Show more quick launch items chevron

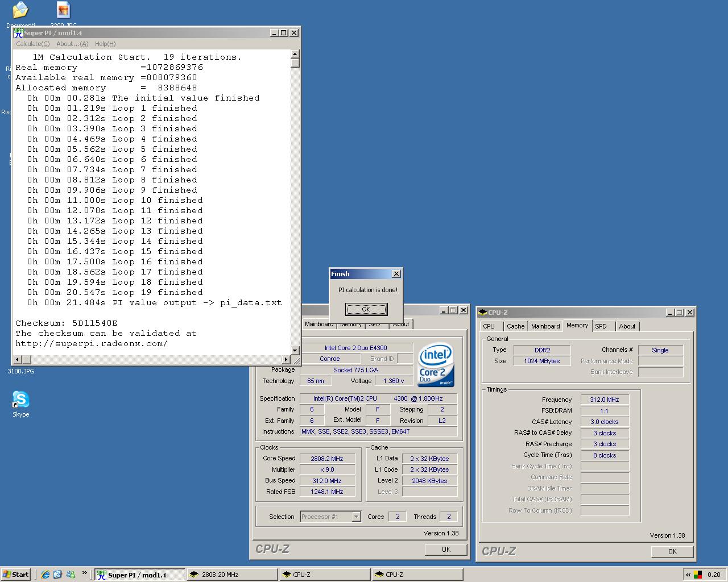[x=85, y=573]
